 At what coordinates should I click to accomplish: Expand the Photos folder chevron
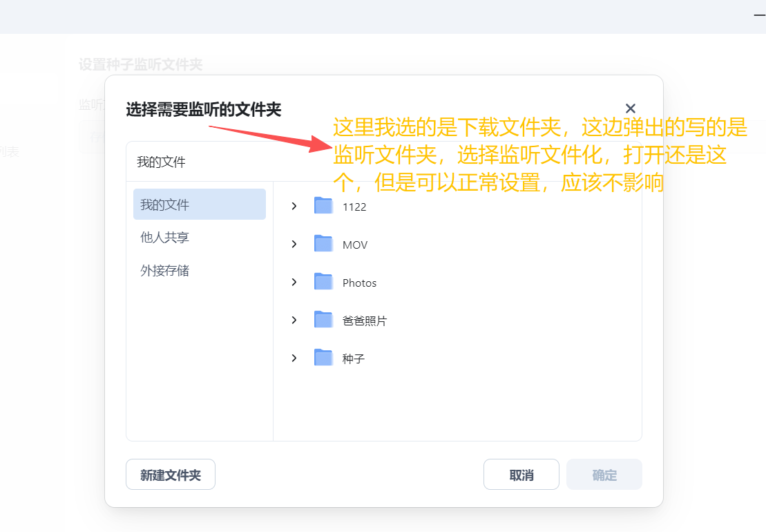coord(294,282)
